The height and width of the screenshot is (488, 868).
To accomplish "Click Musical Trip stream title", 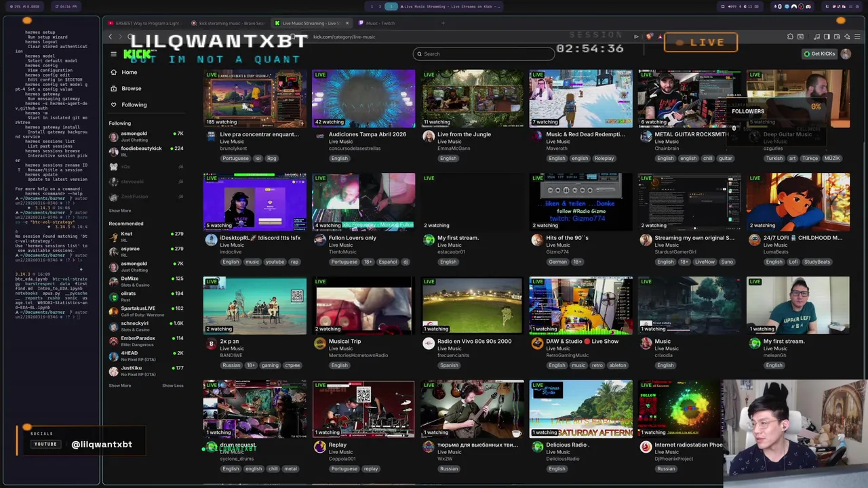I will coord(344,342).
